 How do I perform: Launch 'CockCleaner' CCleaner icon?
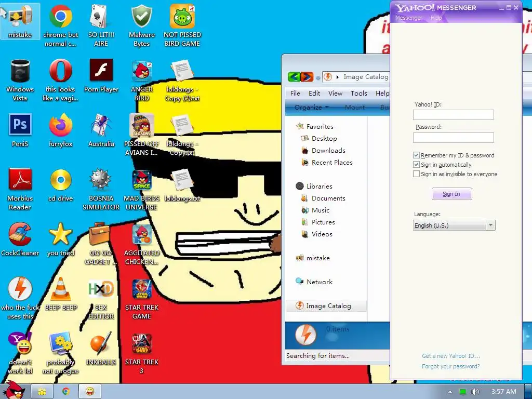click(x=20, y=240)
